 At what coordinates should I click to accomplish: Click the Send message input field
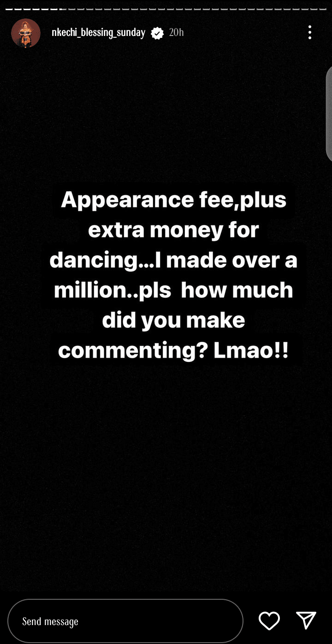point(125,621)
